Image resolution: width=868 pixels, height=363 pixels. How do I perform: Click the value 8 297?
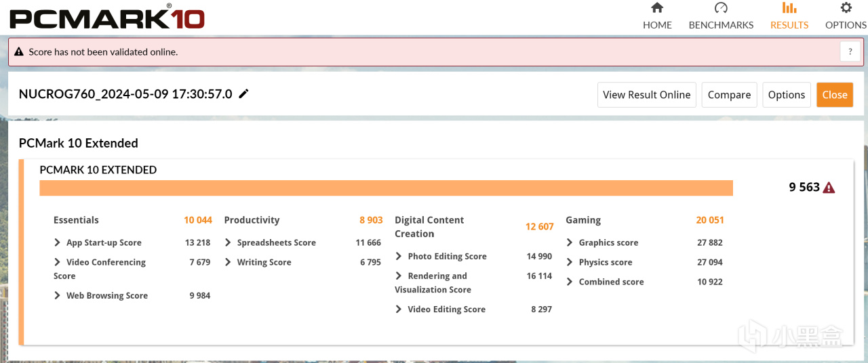tap(542, 309)
